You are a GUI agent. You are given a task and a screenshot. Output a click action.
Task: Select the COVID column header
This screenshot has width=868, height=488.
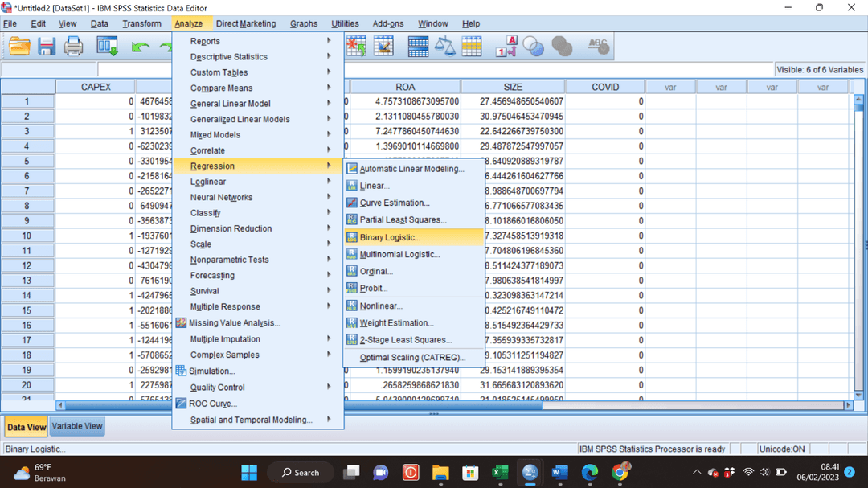click(605, 87)
